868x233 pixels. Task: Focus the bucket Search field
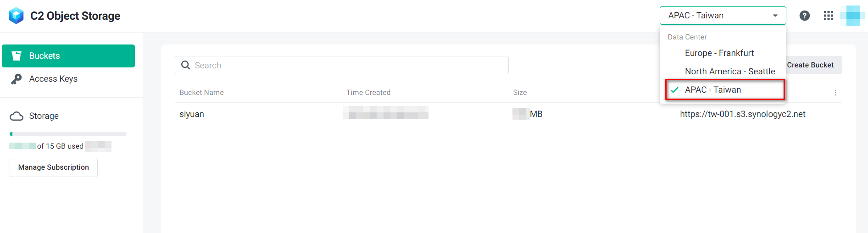[349, 65]
